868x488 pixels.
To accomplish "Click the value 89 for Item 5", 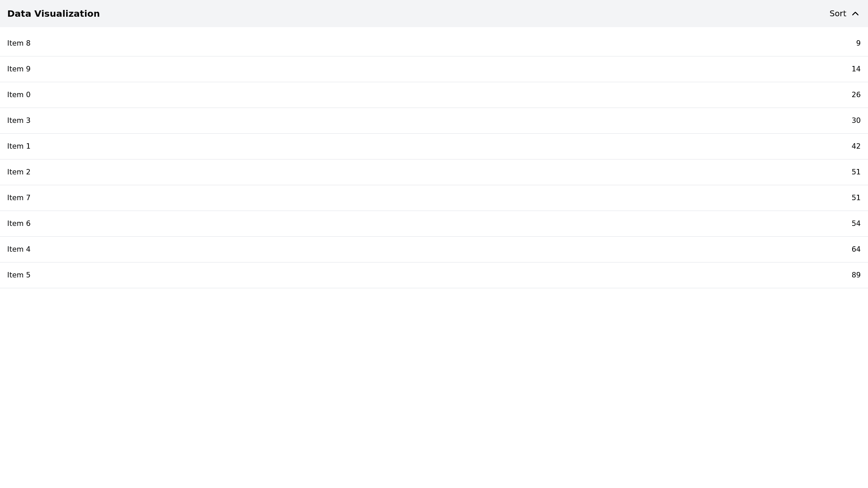I will [x=856, y=275].
